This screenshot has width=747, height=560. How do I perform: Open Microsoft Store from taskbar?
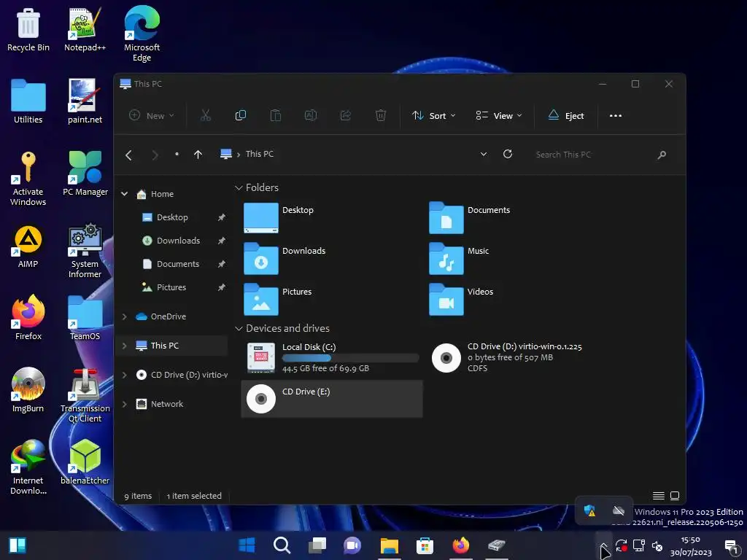pos(425,545)
